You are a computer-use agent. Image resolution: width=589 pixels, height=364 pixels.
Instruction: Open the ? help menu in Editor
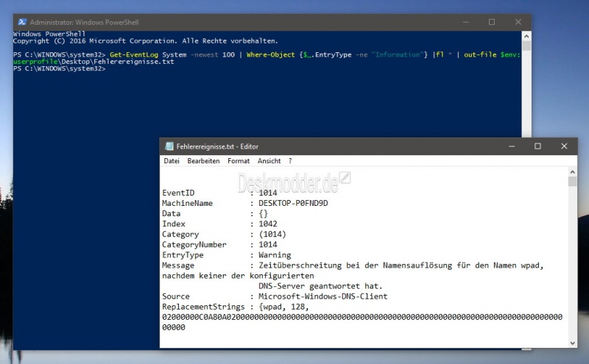pyautogui.click(x=290, y=161)
